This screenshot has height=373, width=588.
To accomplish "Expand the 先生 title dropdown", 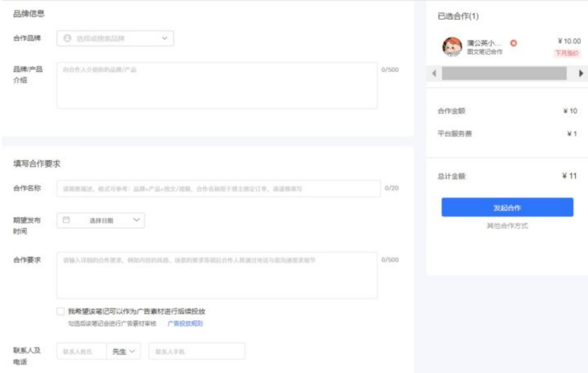I will point(123,351).
